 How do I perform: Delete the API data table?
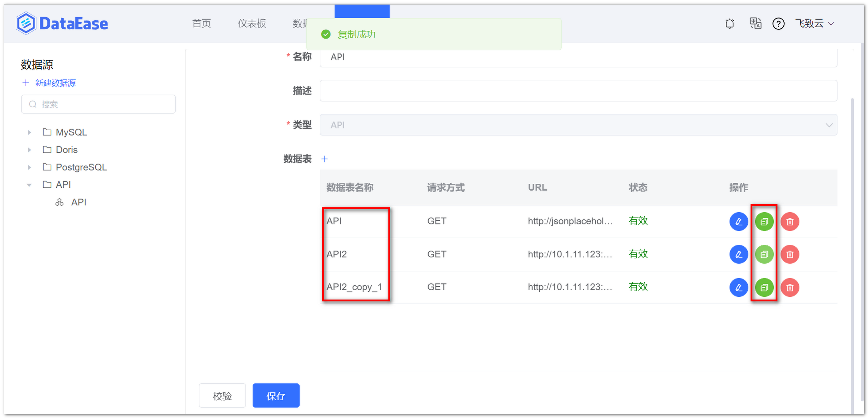790,222
